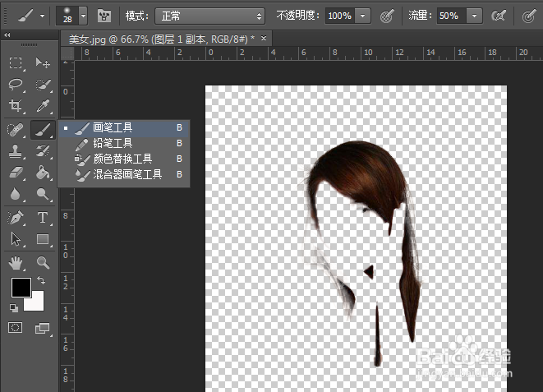543x392 pixels.
Task: Toggle the Brush panel button
Action: 104,16
